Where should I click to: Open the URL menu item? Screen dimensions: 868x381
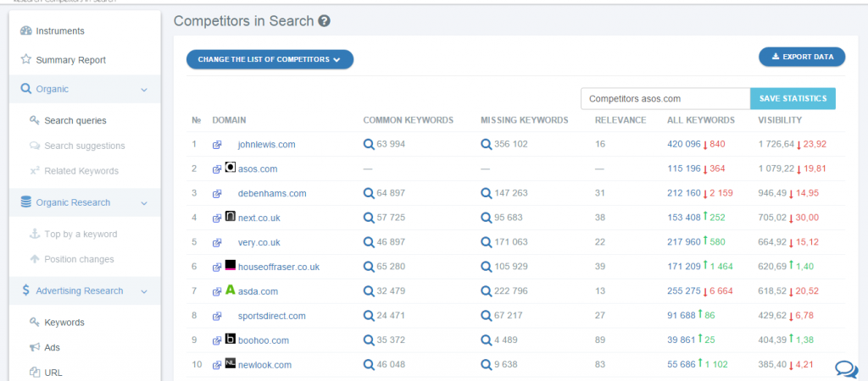pos(53,373)
